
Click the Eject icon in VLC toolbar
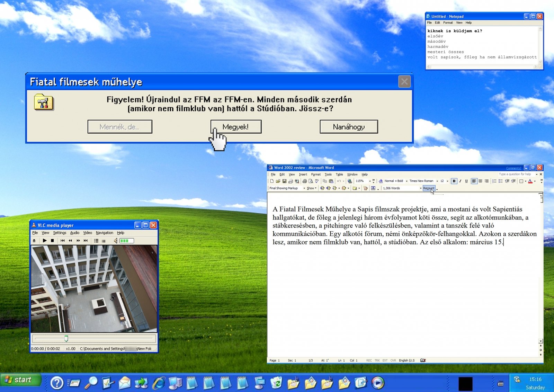(34, 241)
